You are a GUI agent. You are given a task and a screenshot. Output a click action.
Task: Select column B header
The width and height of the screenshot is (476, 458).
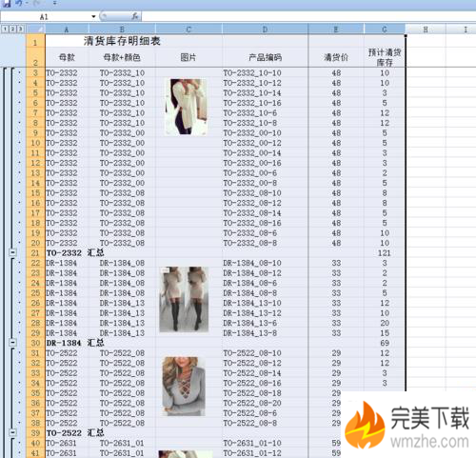[x=122, y=30]
